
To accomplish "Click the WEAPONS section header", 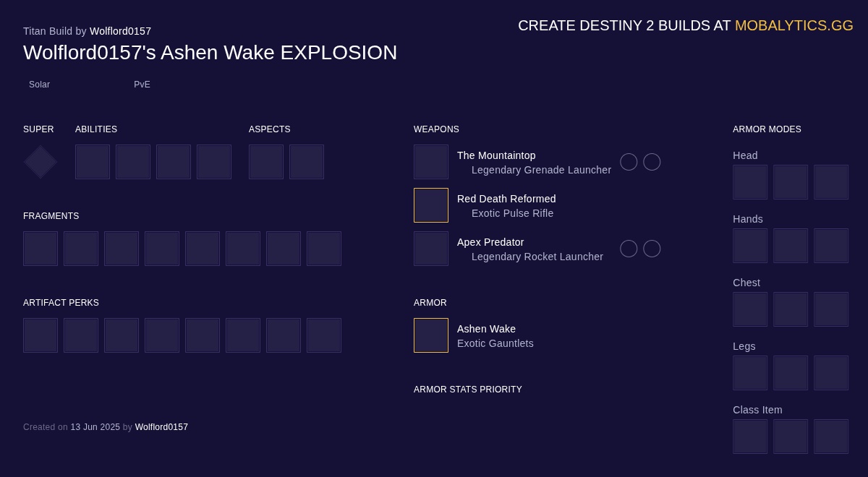I will pyautogui.click(x=436, y=129).
